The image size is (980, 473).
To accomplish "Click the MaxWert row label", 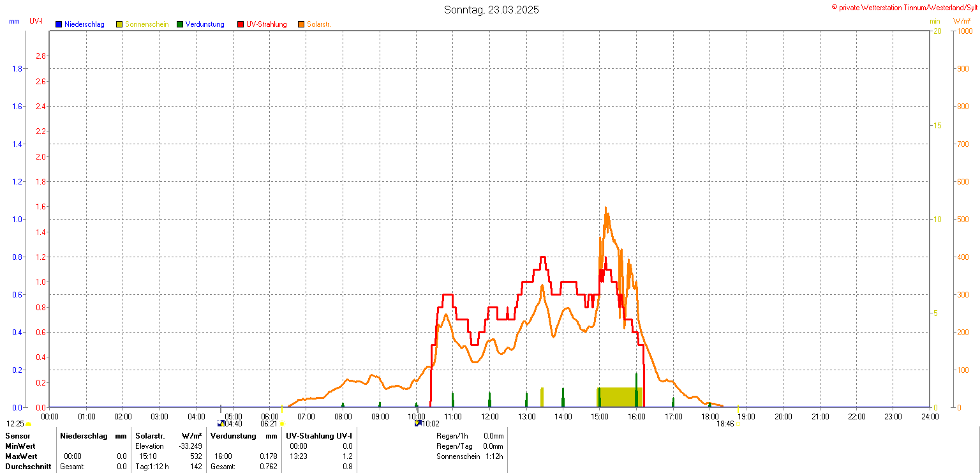I will tap(21, 456).
